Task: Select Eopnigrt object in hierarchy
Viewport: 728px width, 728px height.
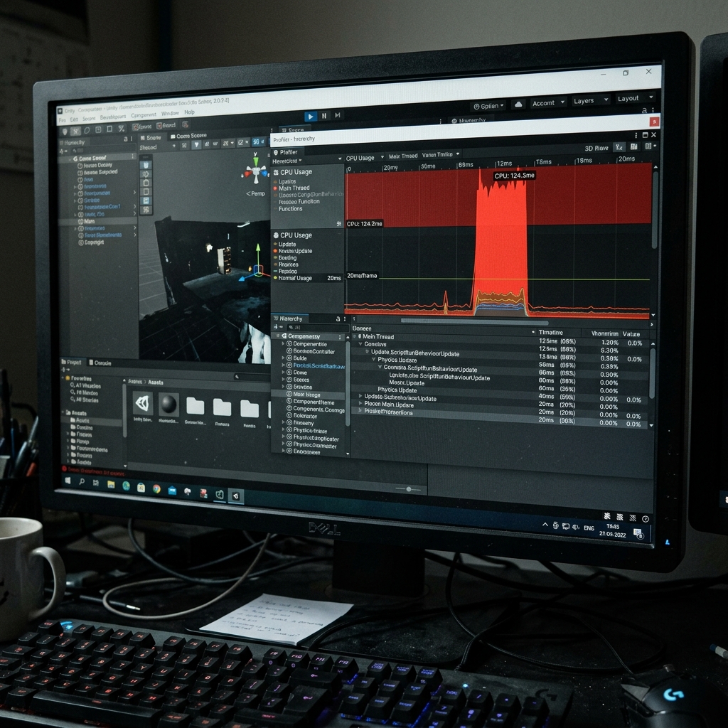Action: (91, 242)
